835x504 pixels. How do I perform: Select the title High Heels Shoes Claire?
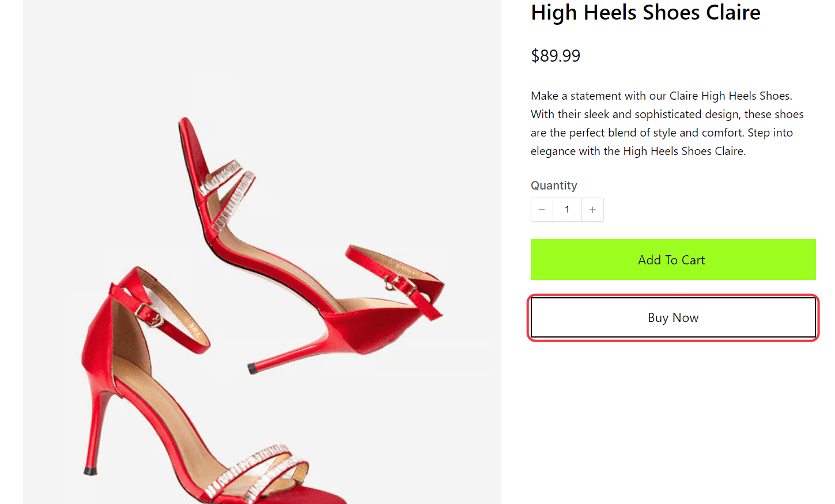(x=645, y=13)
